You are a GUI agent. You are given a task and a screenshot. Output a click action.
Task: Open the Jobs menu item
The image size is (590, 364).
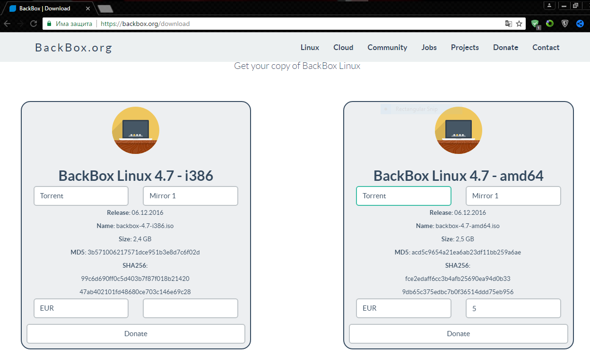429,47
